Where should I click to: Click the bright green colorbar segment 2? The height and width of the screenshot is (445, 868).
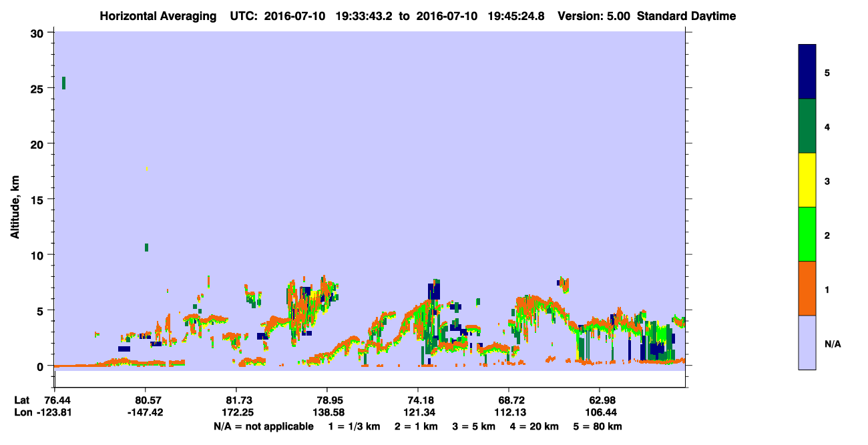click(807, 234)
